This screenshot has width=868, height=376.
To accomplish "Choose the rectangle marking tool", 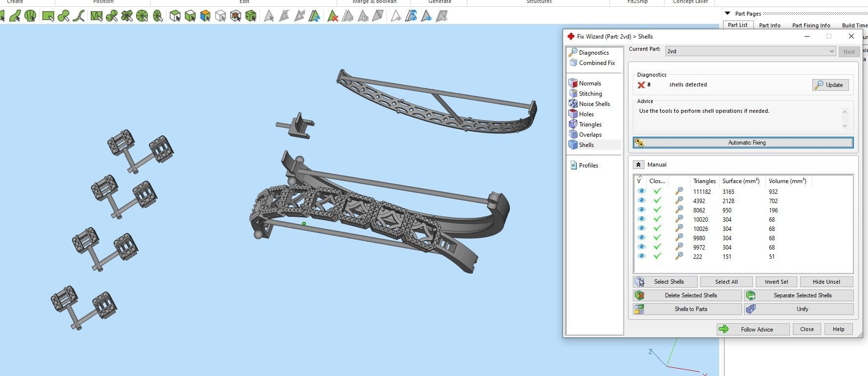I will 48,16.
